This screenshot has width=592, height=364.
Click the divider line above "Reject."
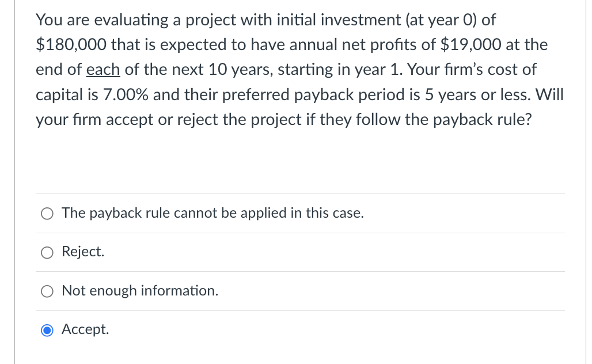(x=299, y=232)
